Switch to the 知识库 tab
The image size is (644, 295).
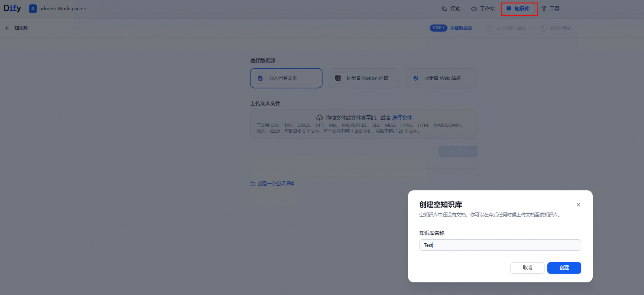[518, 9]
